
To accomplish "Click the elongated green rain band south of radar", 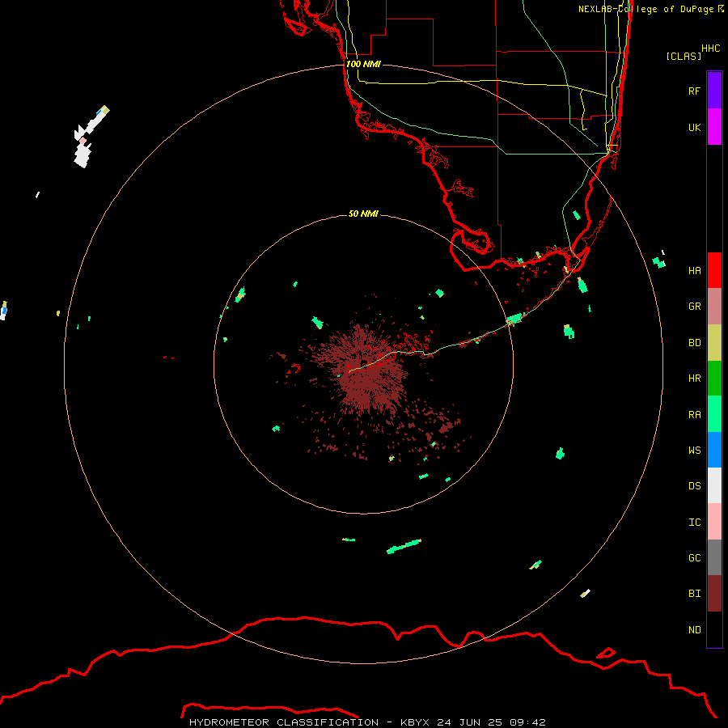I will pyautogui.click(x=404, y=547).
